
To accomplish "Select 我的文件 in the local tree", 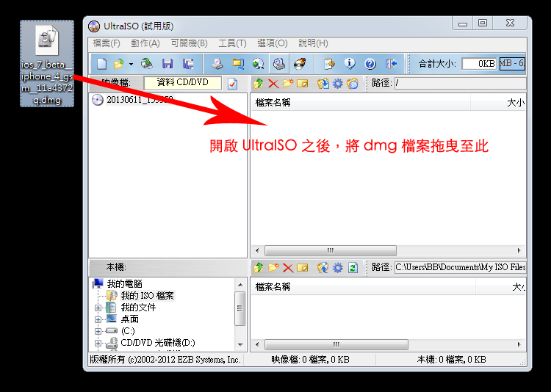I will (138, 308).
